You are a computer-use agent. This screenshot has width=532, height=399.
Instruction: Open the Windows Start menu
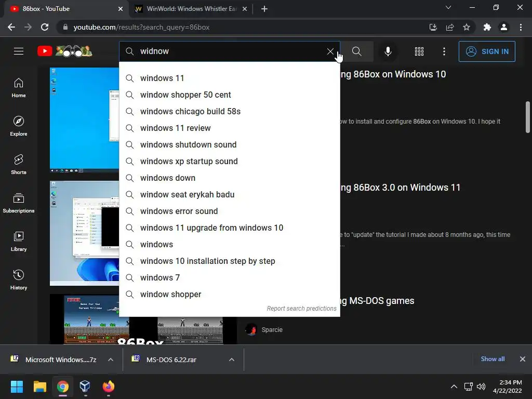click(17, 387)
